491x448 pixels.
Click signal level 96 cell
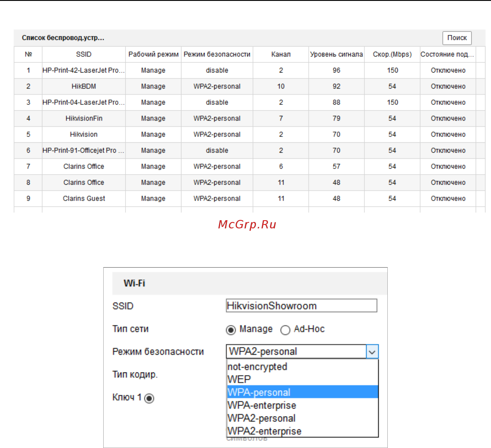click(336, 70)
